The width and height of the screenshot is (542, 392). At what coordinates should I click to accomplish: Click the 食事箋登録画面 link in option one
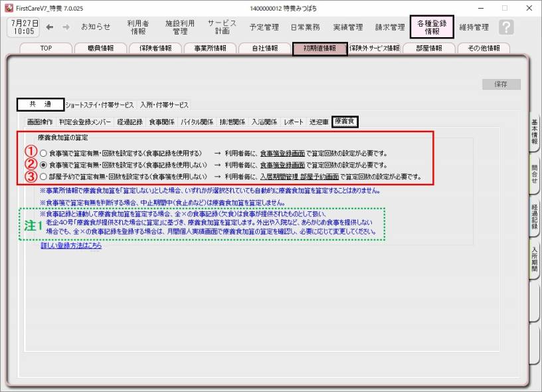click(282, 153)
